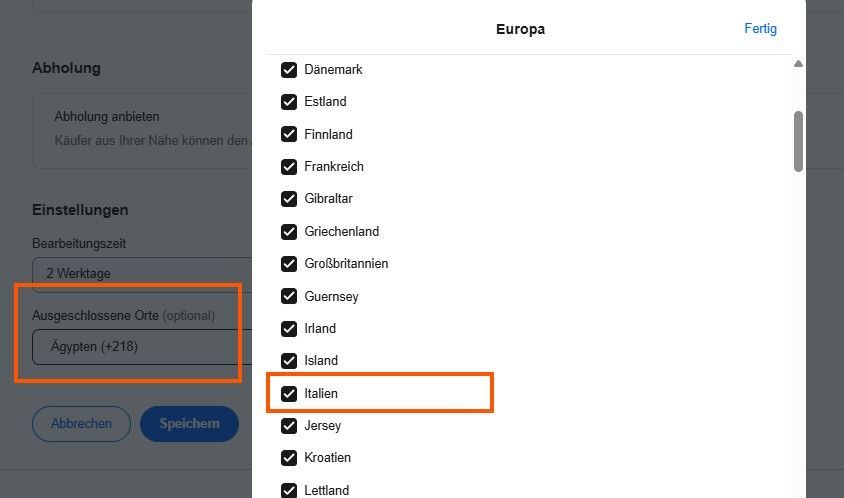
Task: Open the Bearbeitungszeit dropdown showing 2 Werktage
Action: pos(140,273)
